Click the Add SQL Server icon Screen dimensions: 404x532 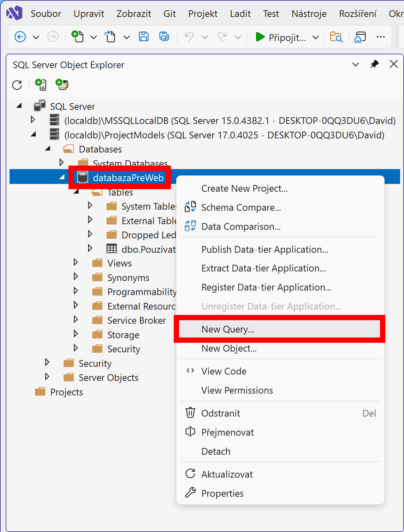click(41, 84)
